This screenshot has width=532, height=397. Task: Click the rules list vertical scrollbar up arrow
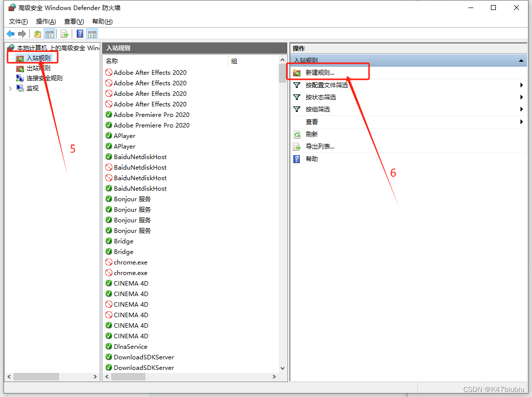282,60
